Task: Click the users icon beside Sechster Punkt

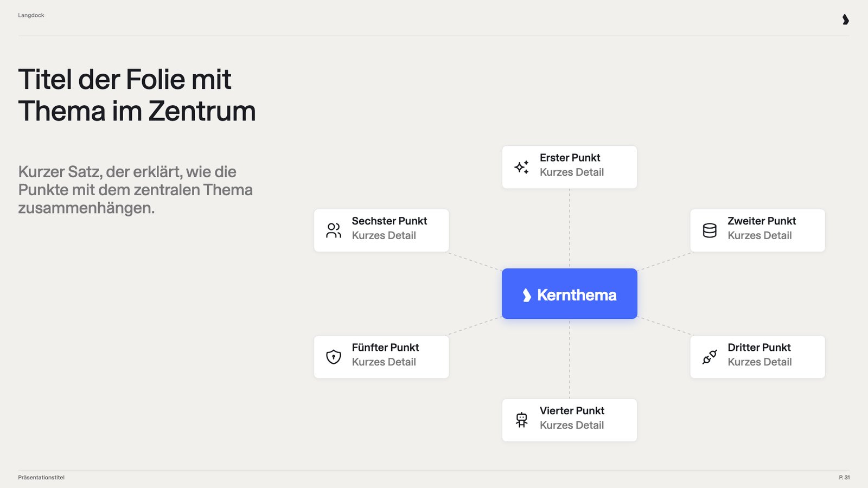Action: (334, 230)
